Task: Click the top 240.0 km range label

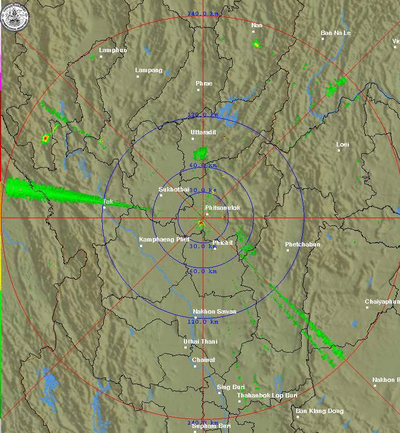Action: coord(203,14)
